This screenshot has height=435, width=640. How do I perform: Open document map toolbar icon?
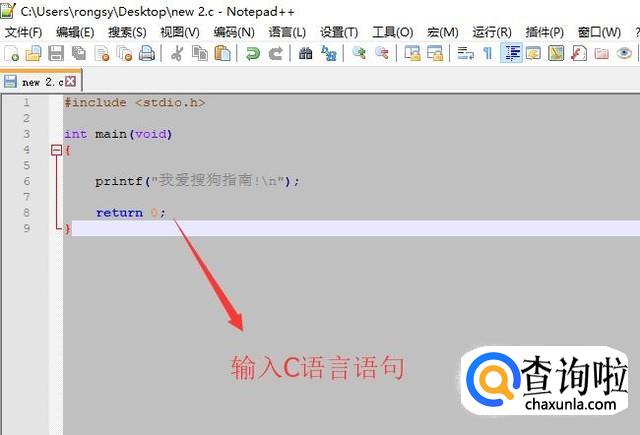point(556,53)
